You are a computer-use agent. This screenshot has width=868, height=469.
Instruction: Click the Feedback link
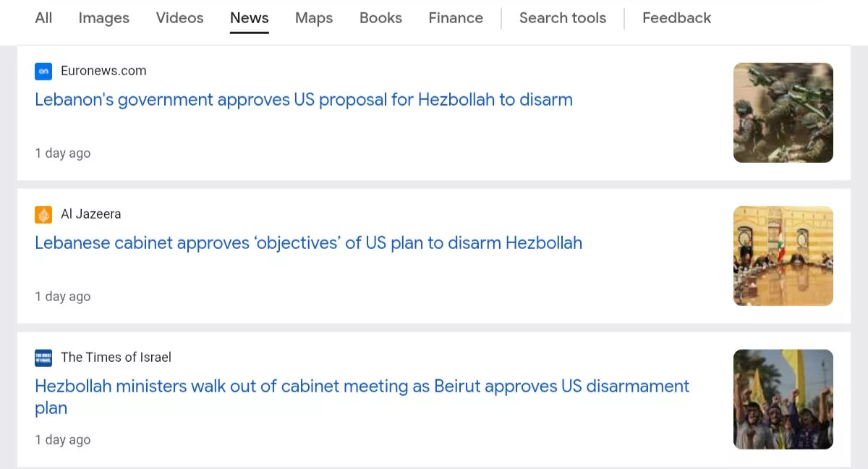coord(677,18)
